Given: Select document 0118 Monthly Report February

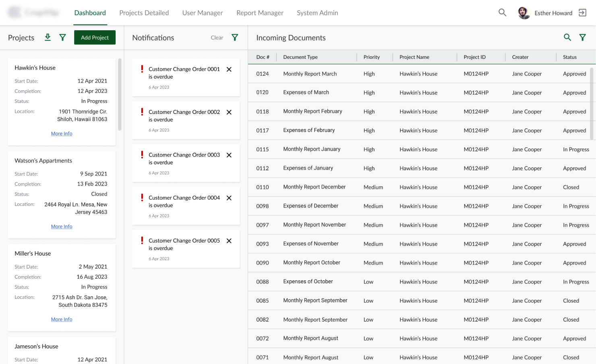Looking at the screenshot, I should (422, 112).
